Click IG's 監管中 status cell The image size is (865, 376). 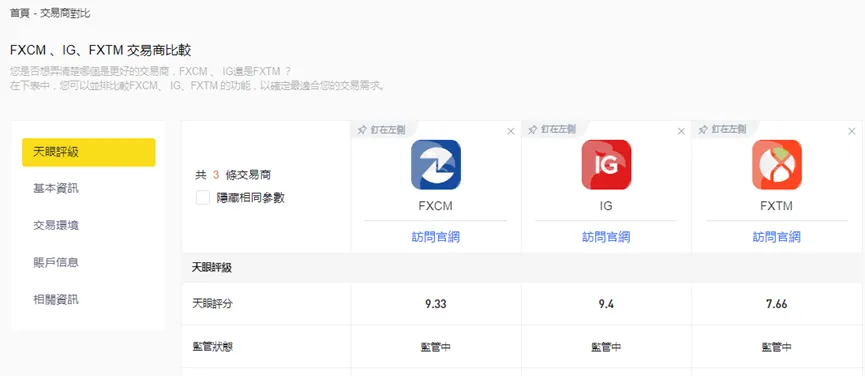point(606,347)
